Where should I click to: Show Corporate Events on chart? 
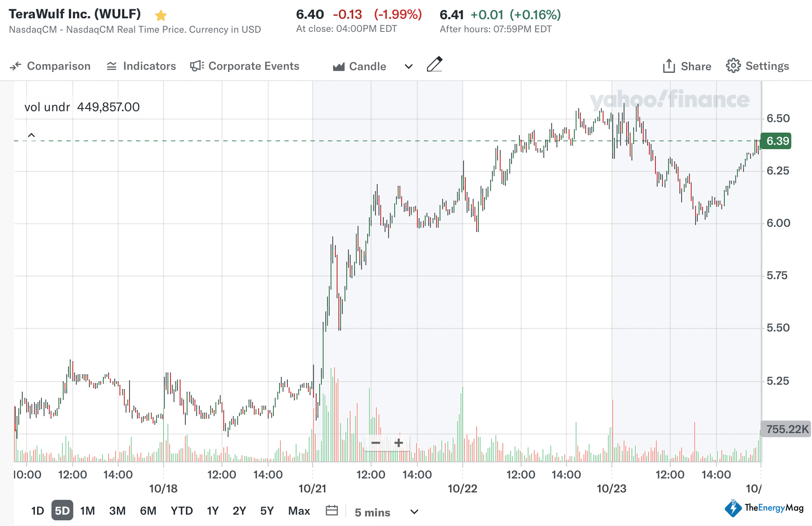tap(245, 66)
